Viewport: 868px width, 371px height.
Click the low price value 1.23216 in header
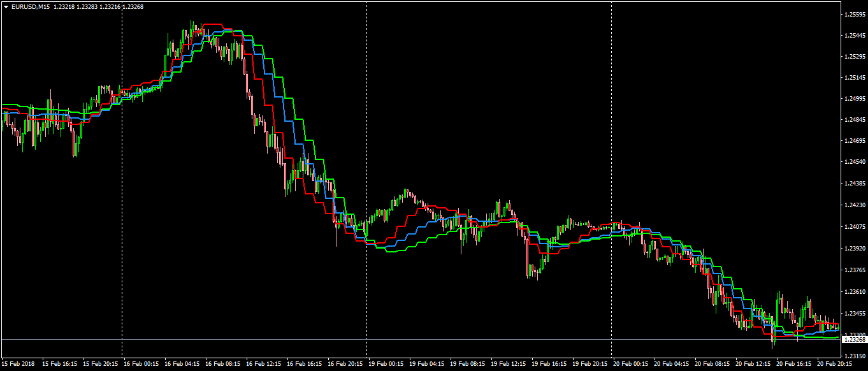pos(110,6)
